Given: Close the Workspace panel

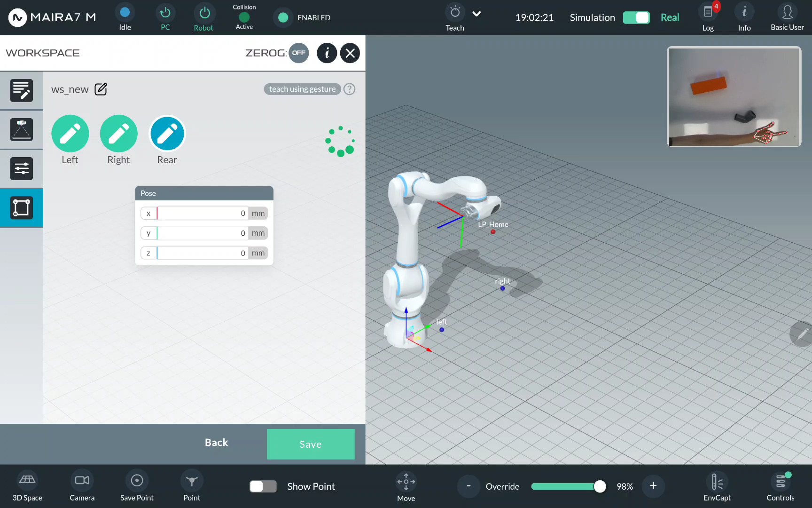Looking at the screenshot, I should coord(350,53).
